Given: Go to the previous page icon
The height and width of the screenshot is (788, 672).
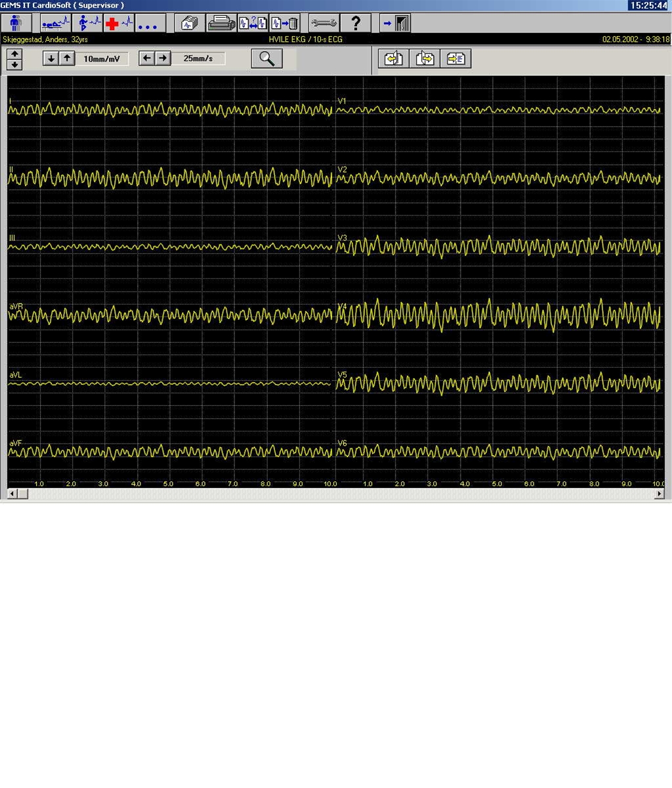Looking at the screenshot, I should (392, 58).
